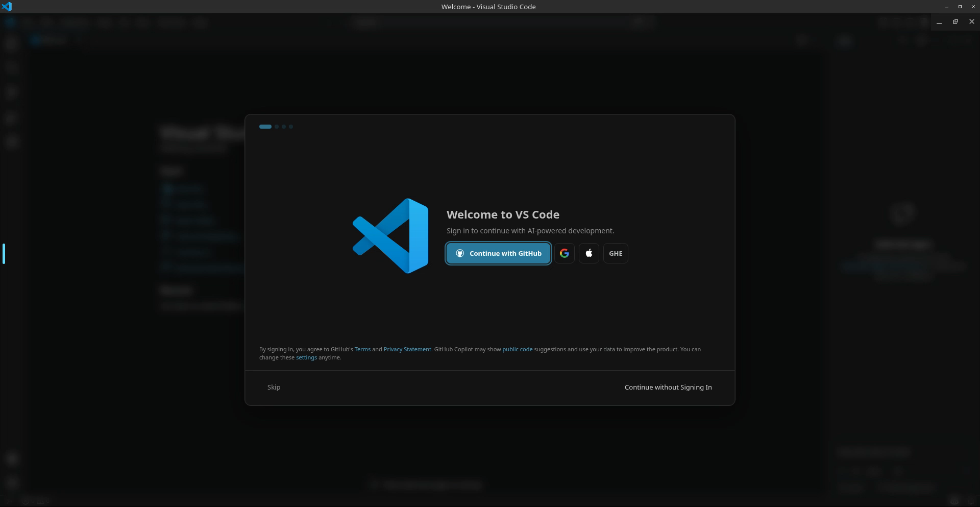This screenshot has height=507, width=980.
Task: Select the active first page indicator
Action: (x=265, y=127)
